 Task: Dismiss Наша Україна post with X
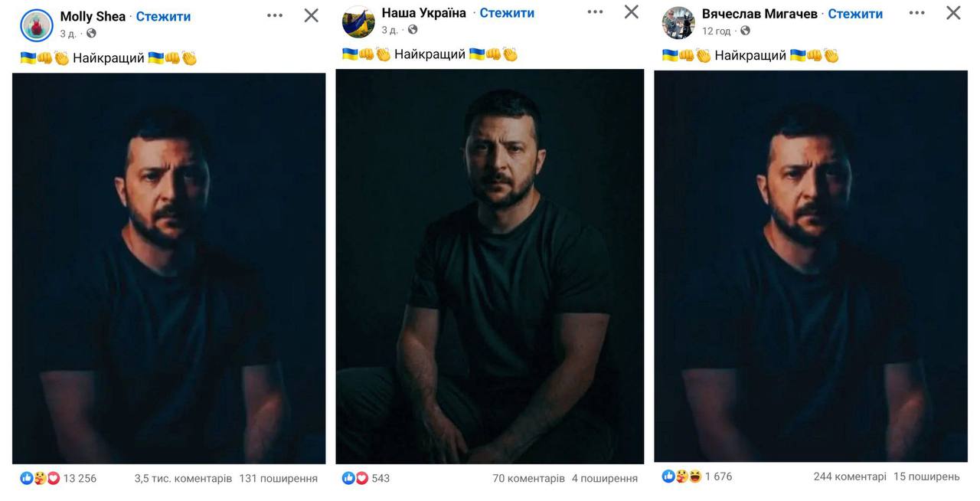coord(632,12)
